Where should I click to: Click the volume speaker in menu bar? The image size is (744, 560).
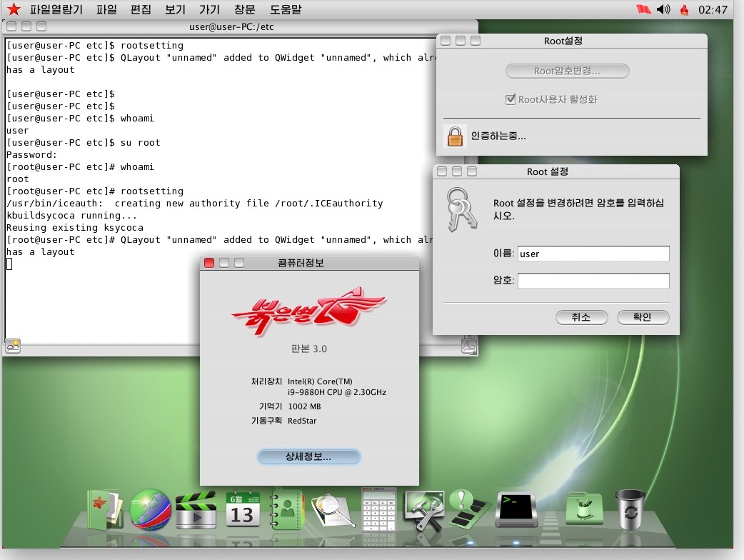(663, 9)
